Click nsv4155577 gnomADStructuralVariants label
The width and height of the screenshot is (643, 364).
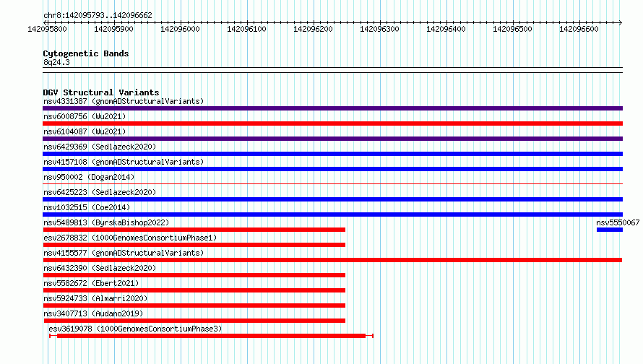pos(124,253)
